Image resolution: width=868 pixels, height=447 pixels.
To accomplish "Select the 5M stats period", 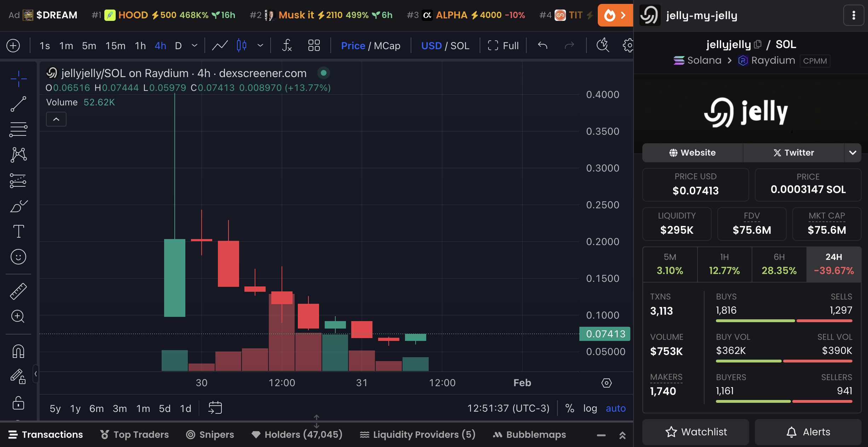I will pos(670,265).
